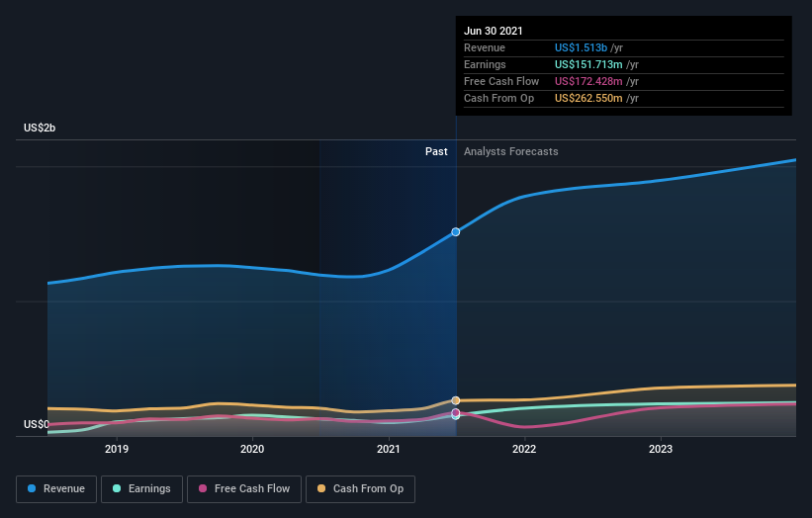Click the US$151.713m earnings value
Image resolution: width=812 pixels, height=518 pixels.
[x=588, y=64]
